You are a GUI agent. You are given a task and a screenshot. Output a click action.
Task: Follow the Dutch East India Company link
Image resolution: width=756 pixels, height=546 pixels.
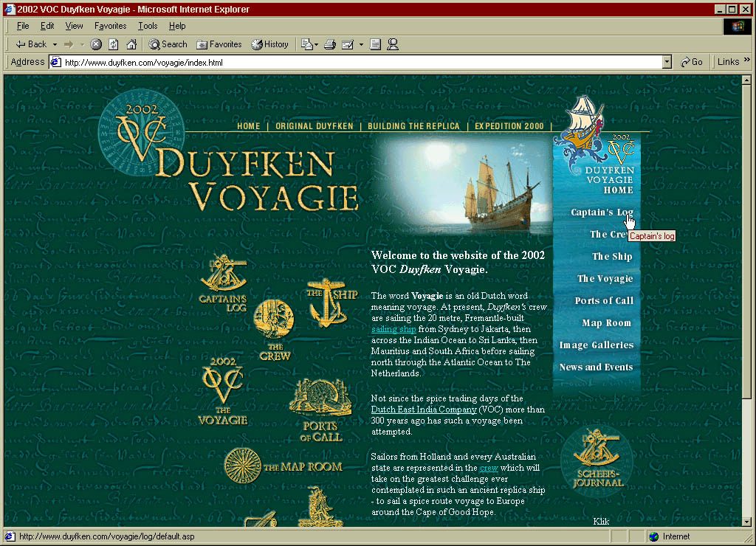(424, 409)
